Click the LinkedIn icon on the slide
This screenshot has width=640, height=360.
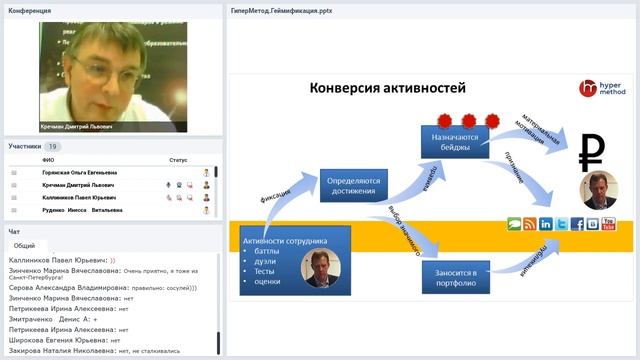(546, 224)
